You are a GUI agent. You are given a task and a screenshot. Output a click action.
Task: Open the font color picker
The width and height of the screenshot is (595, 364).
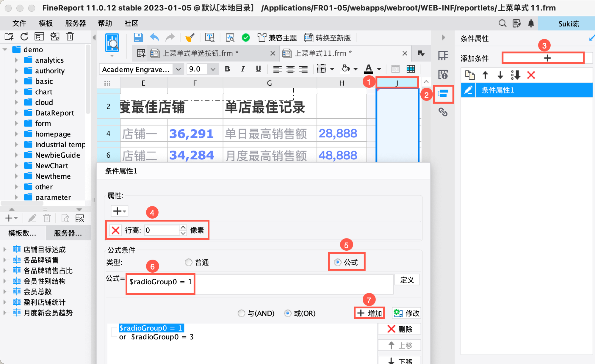tap(369, 69)
